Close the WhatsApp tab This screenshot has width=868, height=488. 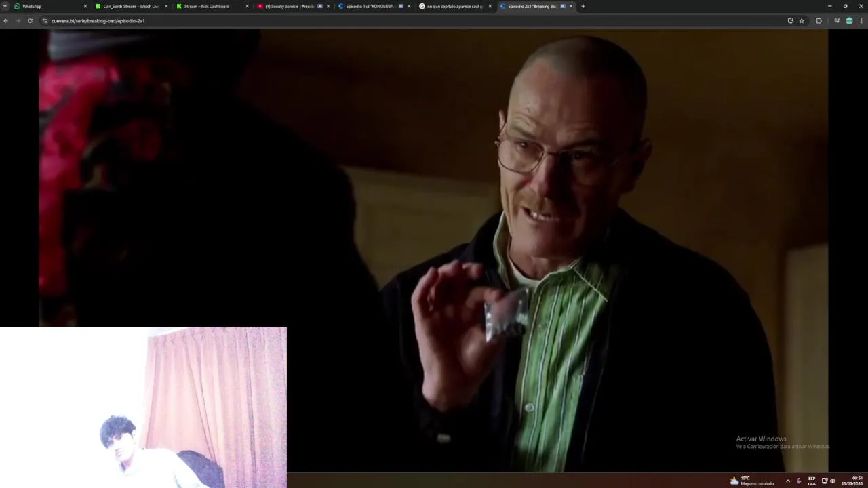[x=85, y=6]
